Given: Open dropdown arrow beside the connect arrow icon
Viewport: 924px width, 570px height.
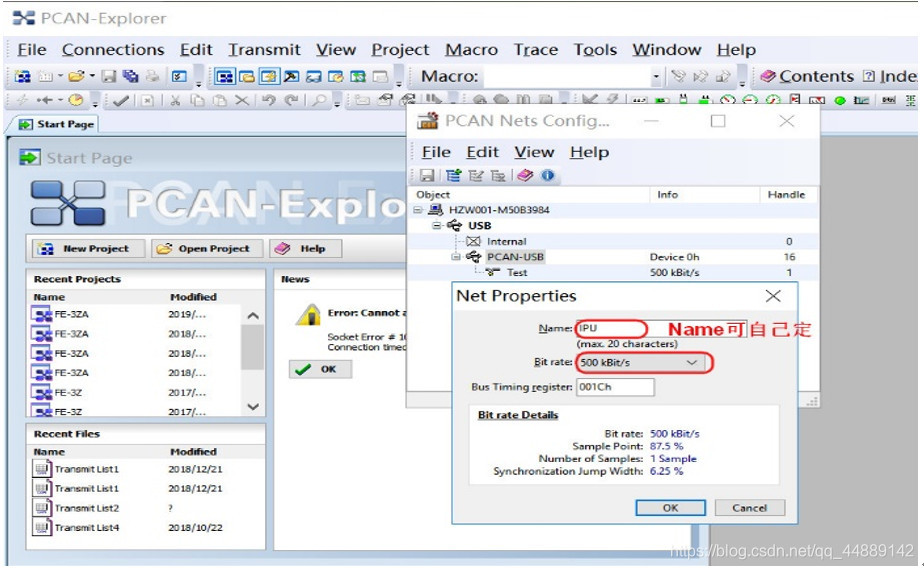Looking at the screenshot, I should click(x=60, y=100).
